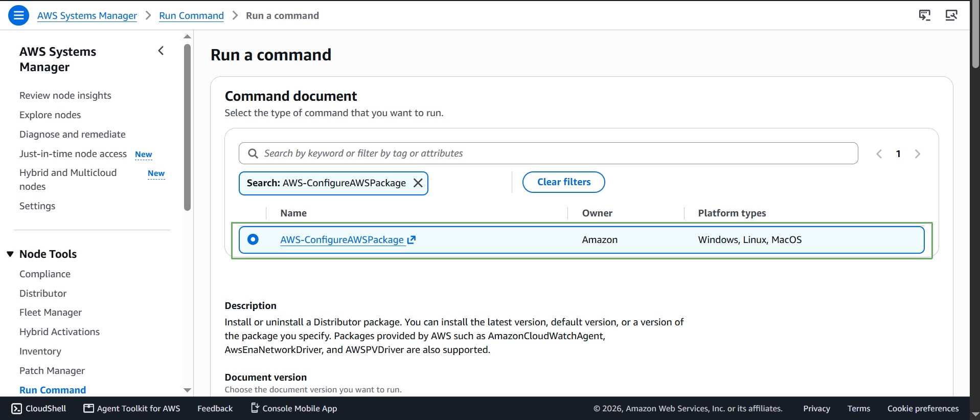Open Hybrid and Multicloud nodes
Image resolution: width=980 pixels, height=420 pixels.
tap(68, 180)
